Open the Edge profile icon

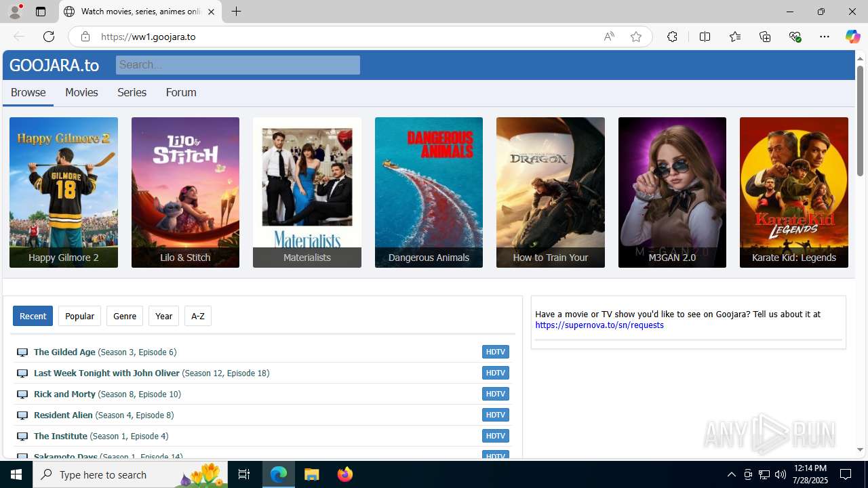click(x=15, y=12)
